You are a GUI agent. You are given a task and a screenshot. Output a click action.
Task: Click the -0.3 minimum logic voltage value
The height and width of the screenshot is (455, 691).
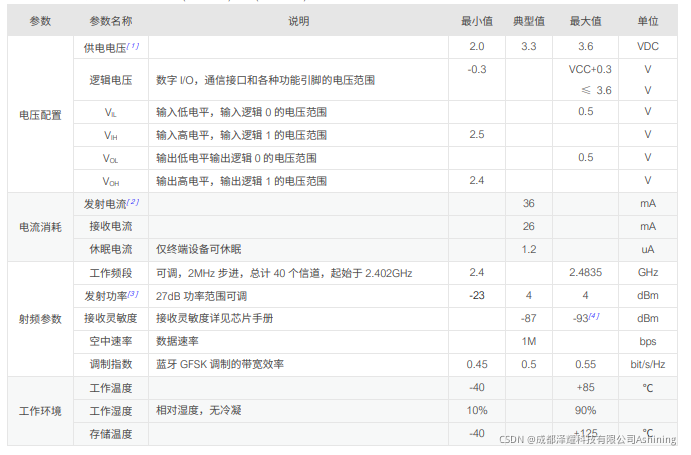pos(476,69)
